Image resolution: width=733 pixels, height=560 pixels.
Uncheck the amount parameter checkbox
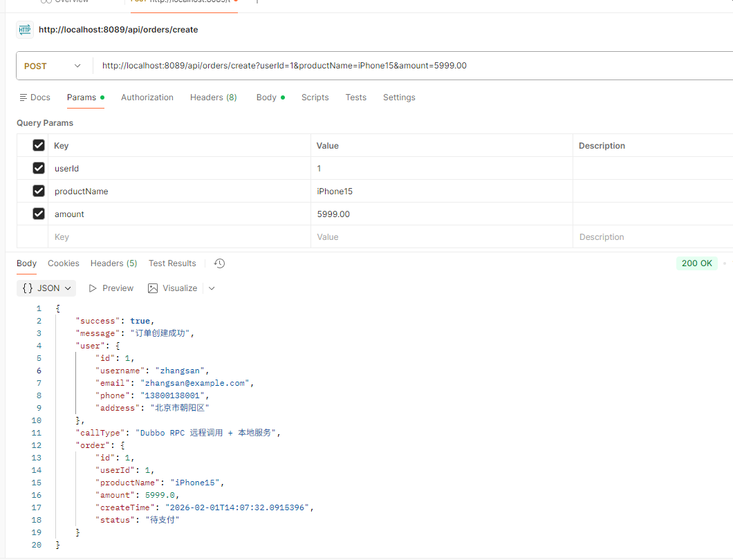(39, 214)
